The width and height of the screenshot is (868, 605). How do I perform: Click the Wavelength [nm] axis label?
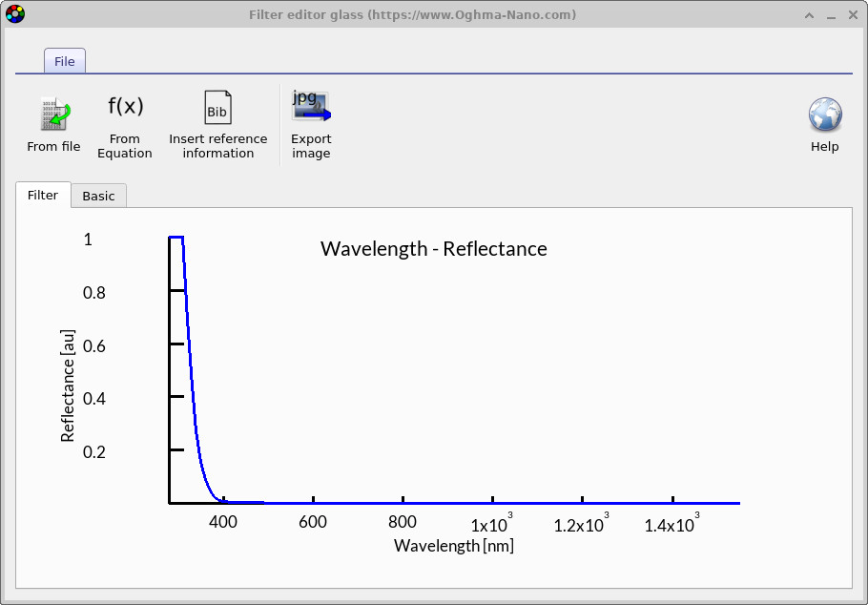(453, 545)
